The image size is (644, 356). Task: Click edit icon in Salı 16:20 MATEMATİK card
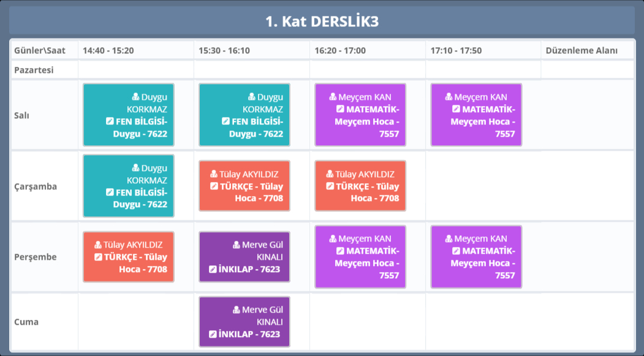[340, 109]
